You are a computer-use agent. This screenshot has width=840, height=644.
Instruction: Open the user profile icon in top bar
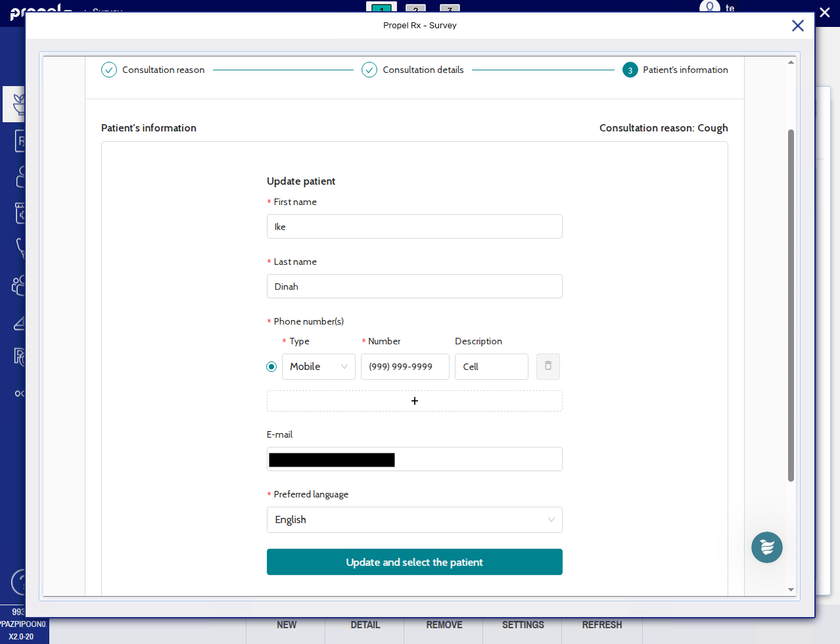[x=709, y=7]
